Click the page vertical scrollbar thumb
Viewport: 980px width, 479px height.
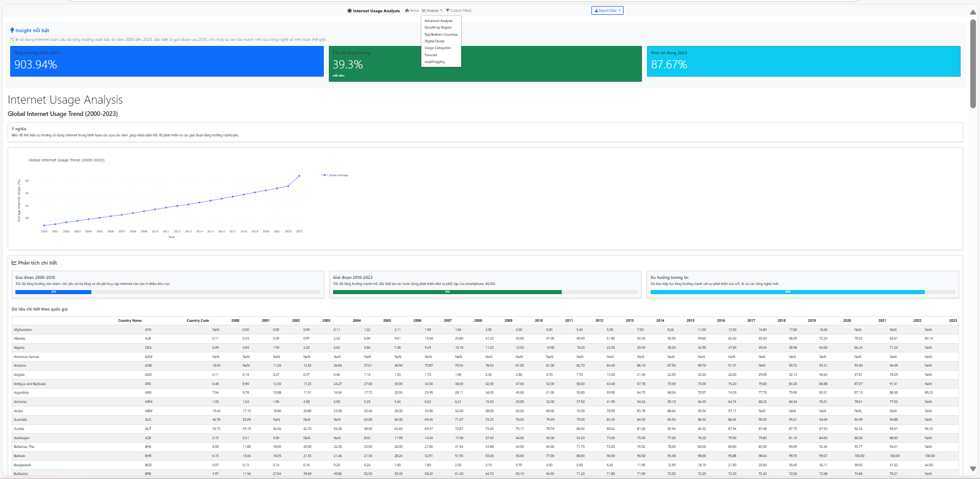point(973,64)
